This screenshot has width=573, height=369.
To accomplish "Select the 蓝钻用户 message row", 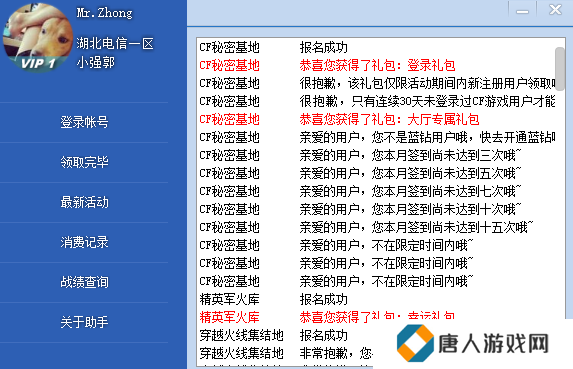I will [377, 137].
